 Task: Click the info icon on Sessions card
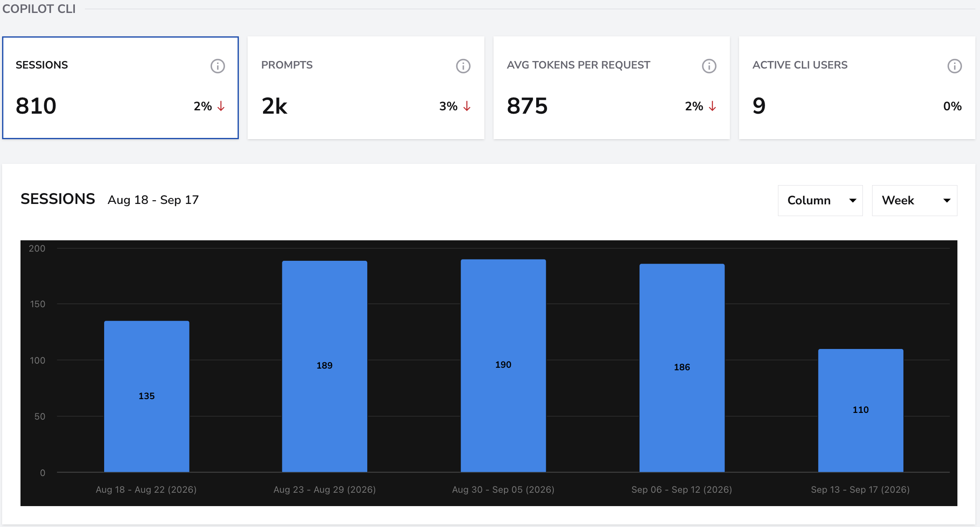[x=217, y=66]
